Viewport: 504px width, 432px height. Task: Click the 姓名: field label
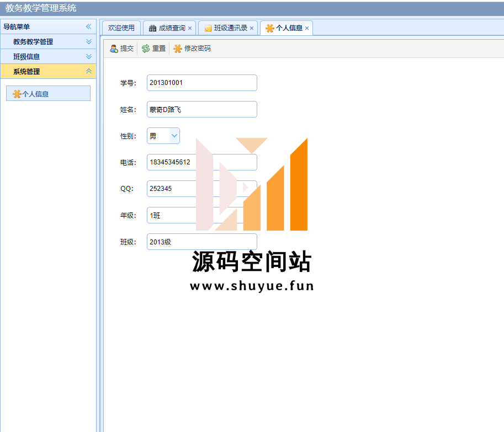click(128, 110)
